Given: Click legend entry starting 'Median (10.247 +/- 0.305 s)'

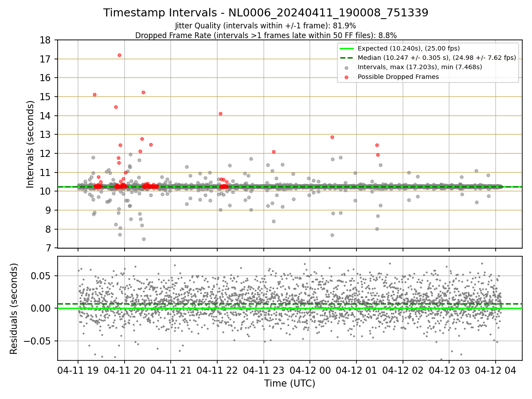Looking at the screenshot, I should pos(437,58).
